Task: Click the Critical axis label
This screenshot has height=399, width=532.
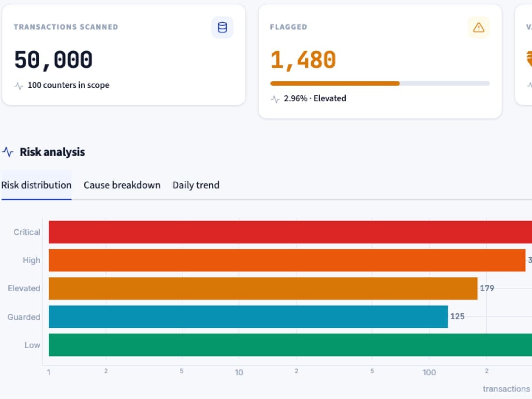Action: pyautogui.click(x=27, y=232)
